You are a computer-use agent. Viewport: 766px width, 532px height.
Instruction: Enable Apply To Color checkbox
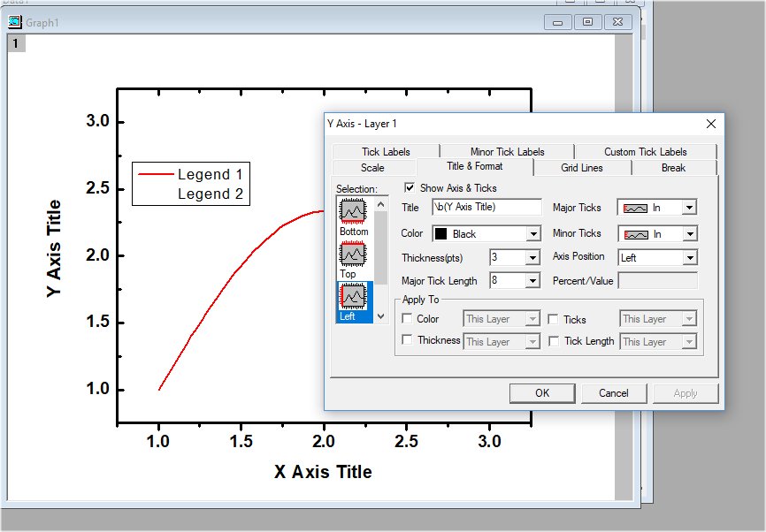coord(407,318)
